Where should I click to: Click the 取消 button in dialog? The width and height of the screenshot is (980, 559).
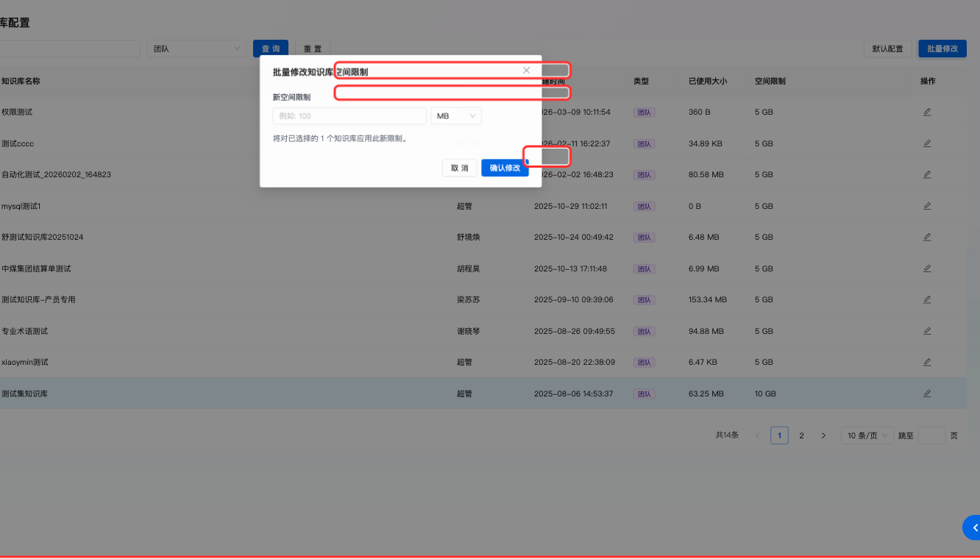[460, 168]
